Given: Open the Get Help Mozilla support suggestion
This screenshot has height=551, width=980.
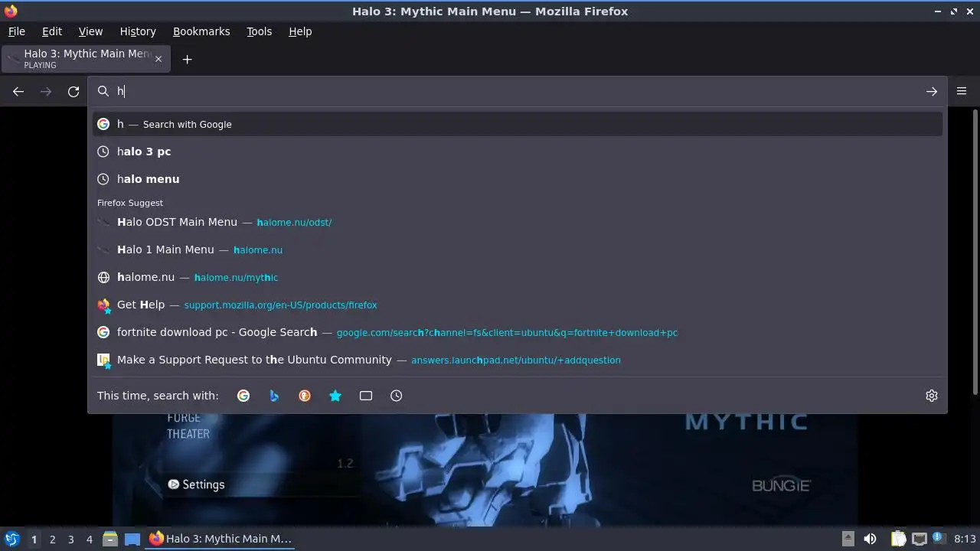Looking at the screenshot, I should 518,305.
